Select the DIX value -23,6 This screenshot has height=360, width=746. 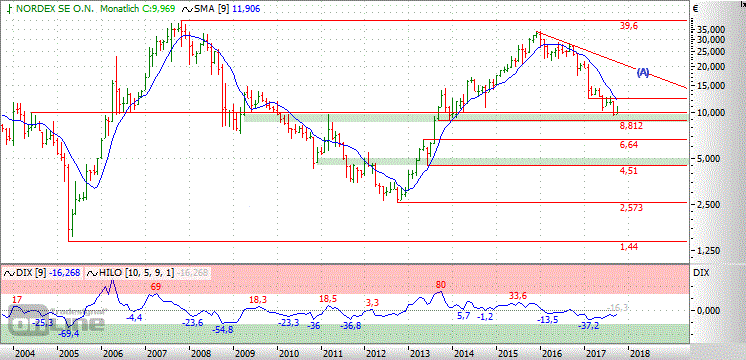coord(193,323)
